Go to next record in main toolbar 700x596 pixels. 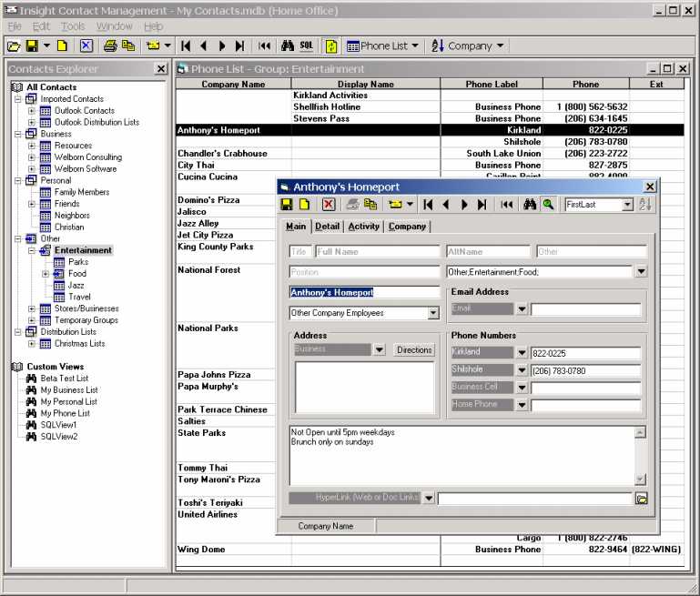tap(222, 45)
